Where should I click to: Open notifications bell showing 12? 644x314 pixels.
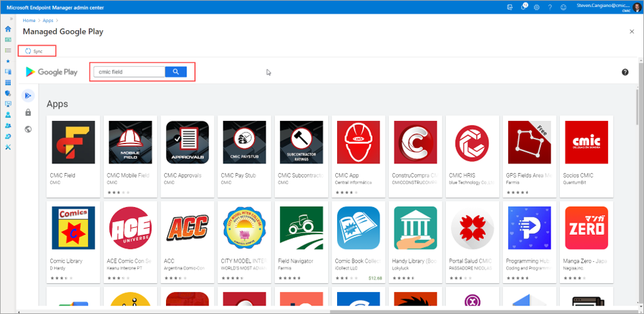[x=524, y=7]
